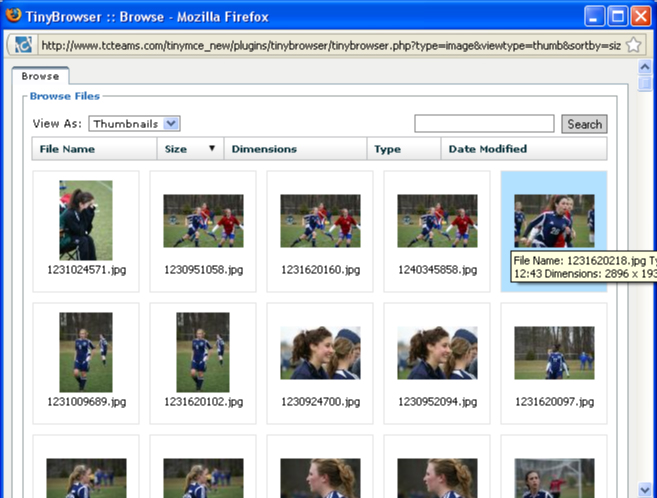Click the search text input field
Image resolution: width=657 pixels, height=498 pixels.
tap(484, 124)
